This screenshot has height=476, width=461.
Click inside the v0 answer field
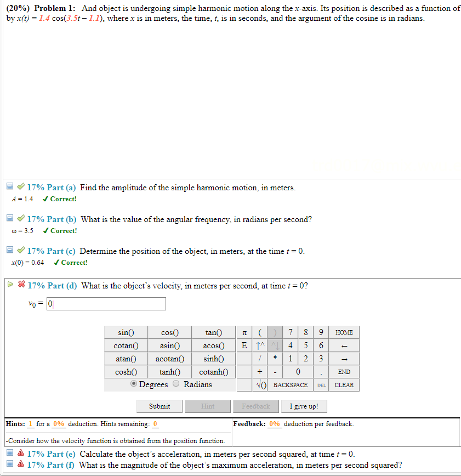pyautogui.click(x=105, y=303)
